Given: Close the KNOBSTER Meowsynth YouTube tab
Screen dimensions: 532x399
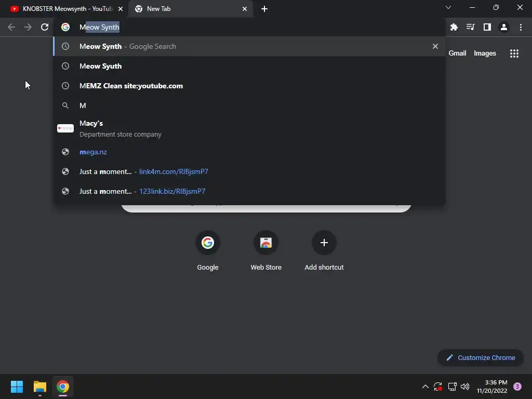Looking at the screenshot, I should 121,9.
